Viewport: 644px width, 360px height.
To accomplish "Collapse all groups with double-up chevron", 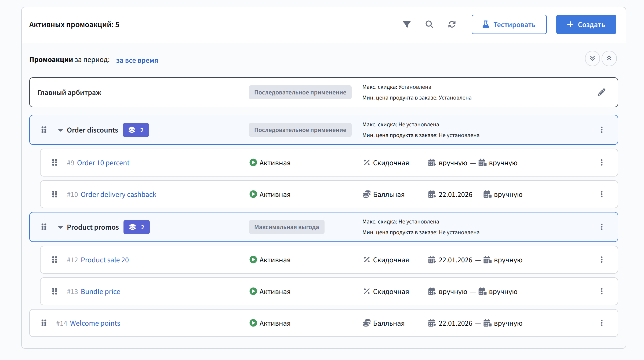I will 609,58.
